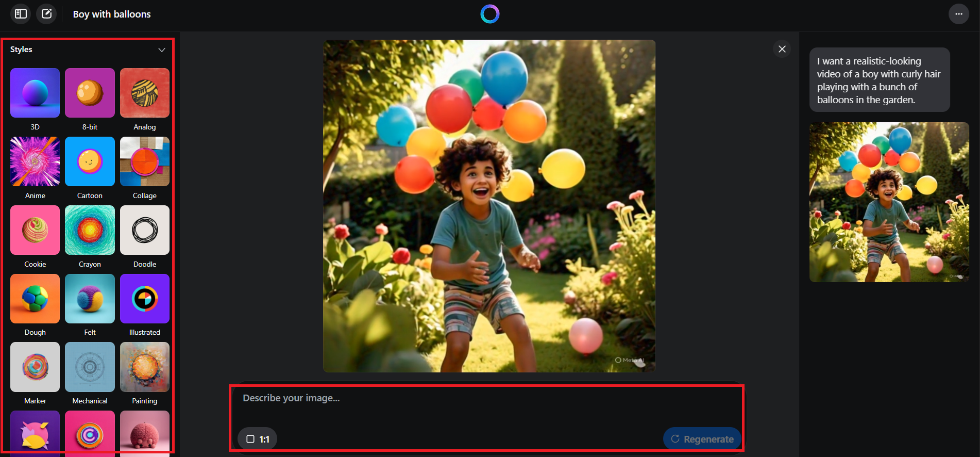The image size is (980, 457).
Task: Click the large boy with balloons image
Action: pyautogui.click(x=489, y=206)
